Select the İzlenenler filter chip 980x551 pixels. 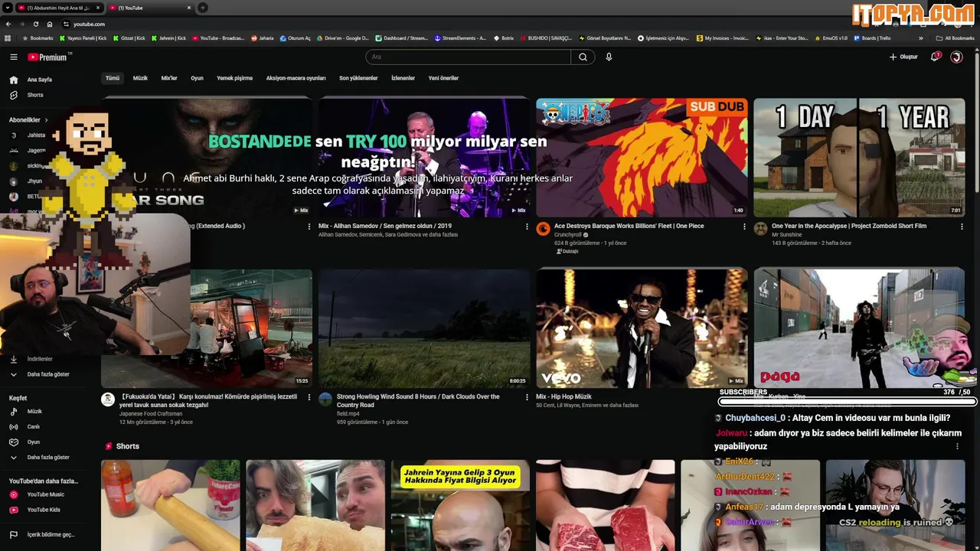tap(403, 78)
